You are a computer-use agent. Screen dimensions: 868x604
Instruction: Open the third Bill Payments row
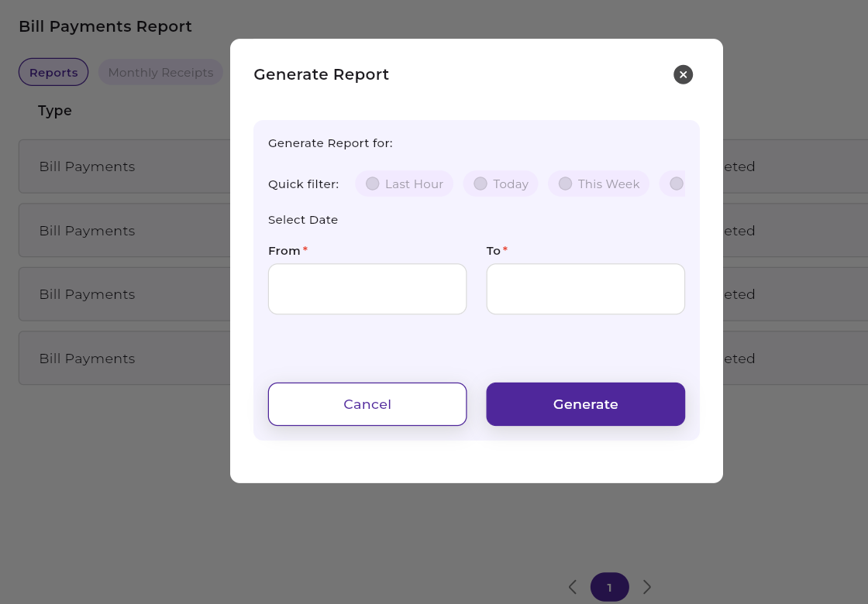pos(87,294)
